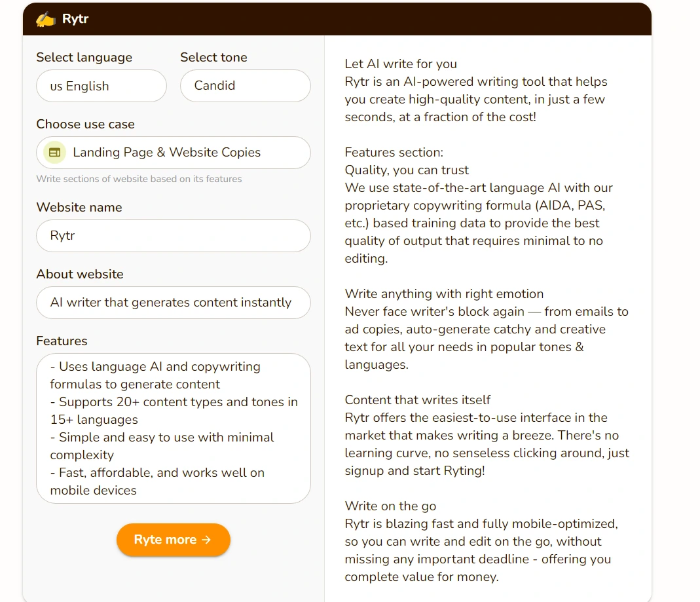Click inside the Features text area

click(x=174, y=428)
